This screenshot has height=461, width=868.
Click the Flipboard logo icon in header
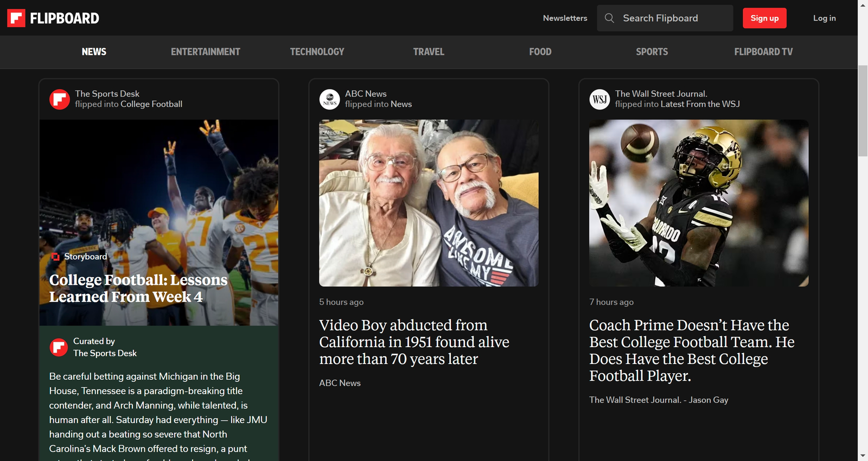pyautogui.click(x=16, y=18)
